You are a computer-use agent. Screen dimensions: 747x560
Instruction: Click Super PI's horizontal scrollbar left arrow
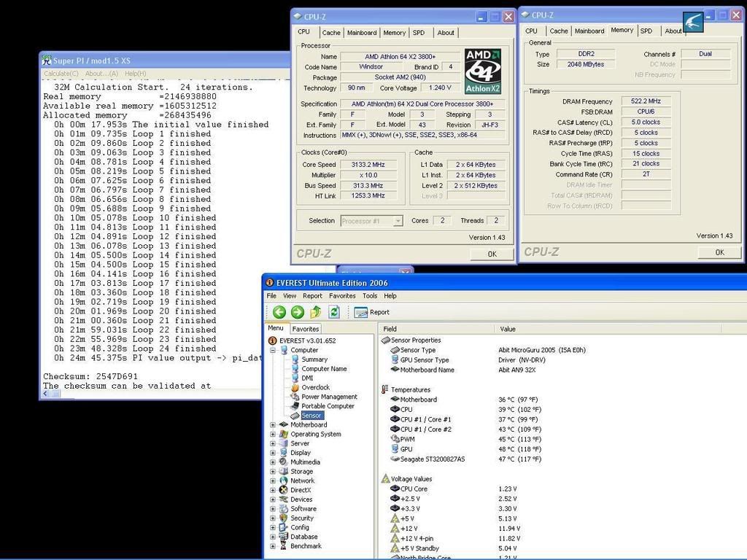click(46, 394)
